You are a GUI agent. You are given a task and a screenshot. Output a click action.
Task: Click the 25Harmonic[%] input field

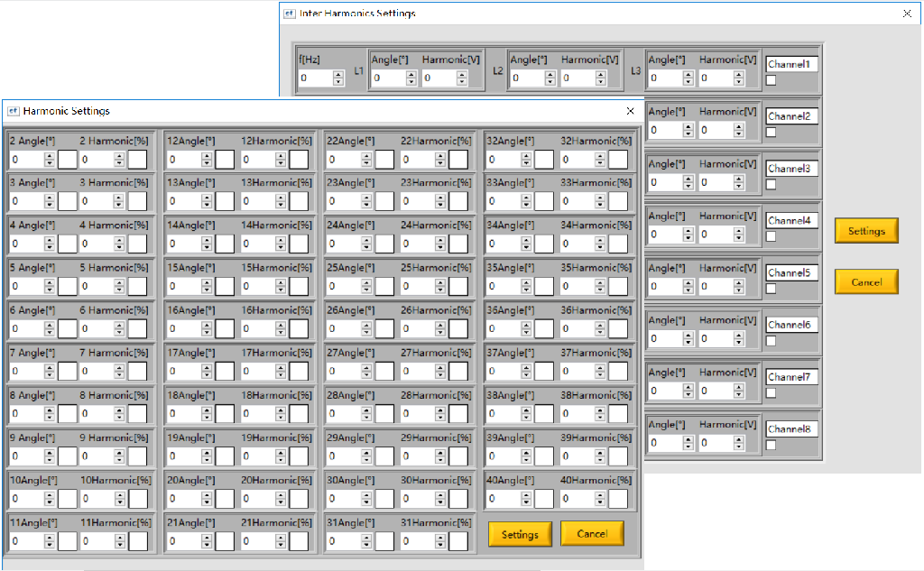[x=417, y=286]
